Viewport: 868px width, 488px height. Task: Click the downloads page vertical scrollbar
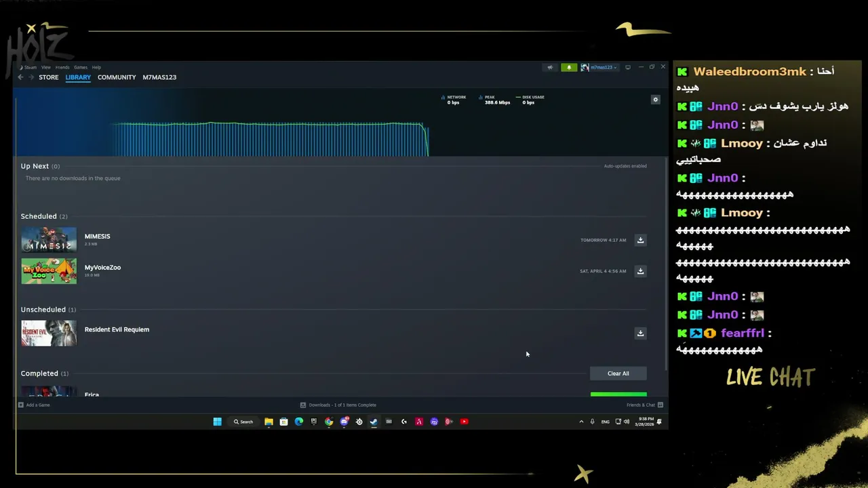pyautogui.click(x=667, y=264)
